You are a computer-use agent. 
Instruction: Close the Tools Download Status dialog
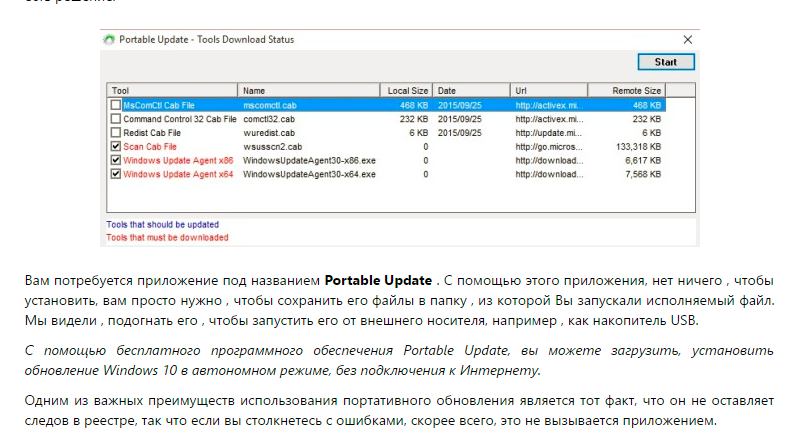tap(687, 40)
